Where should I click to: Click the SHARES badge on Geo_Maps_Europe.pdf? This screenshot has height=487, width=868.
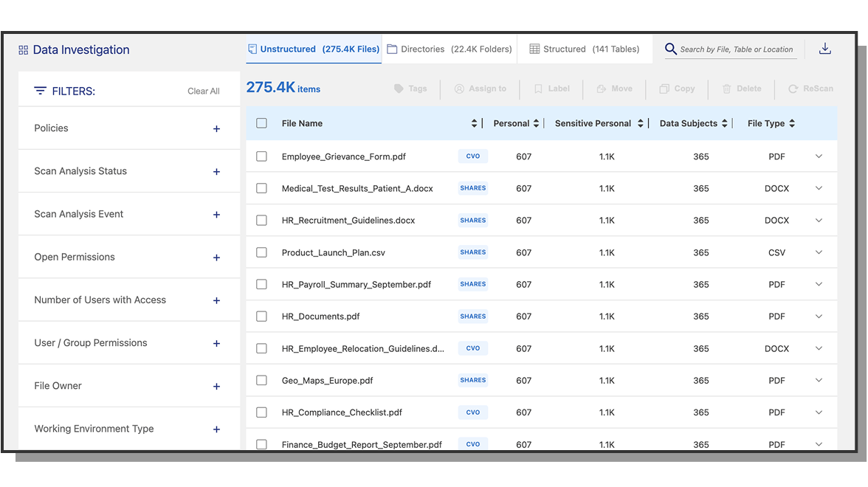click(x=472, y=380)
